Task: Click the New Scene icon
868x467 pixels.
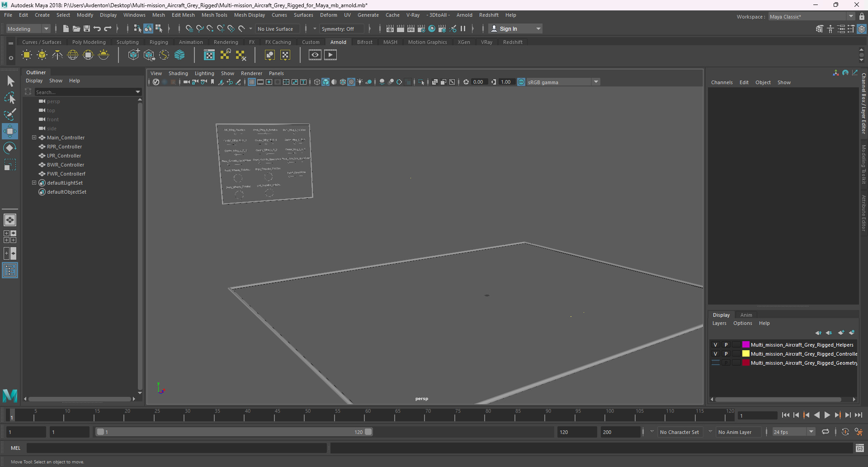Action: pyautogui.click(x=66, y=29)
